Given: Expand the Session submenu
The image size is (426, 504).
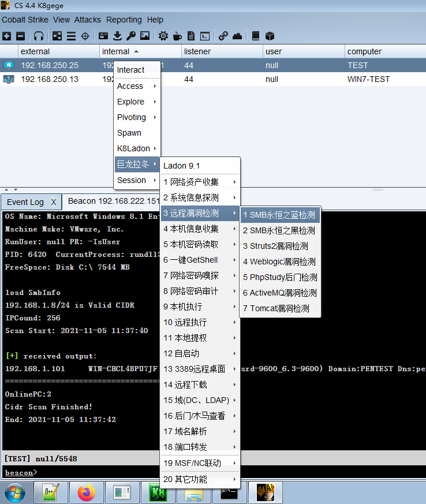Looking at the screenshot, I should 137,180.
